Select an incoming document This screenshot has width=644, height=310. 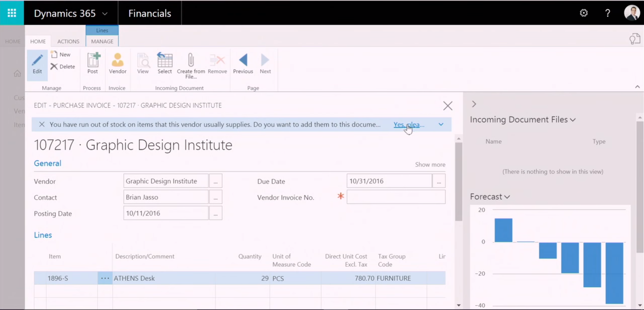164,63
